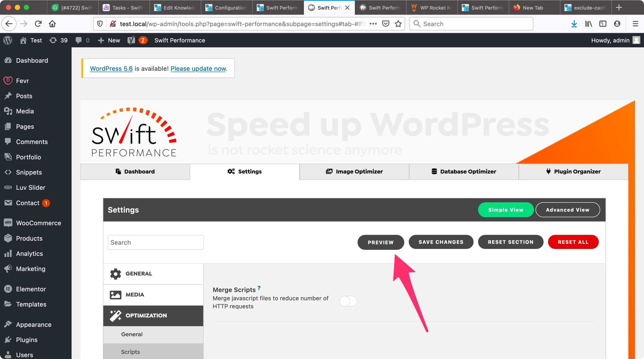Close the active Swift Performance browser tab

pos(347,8)
